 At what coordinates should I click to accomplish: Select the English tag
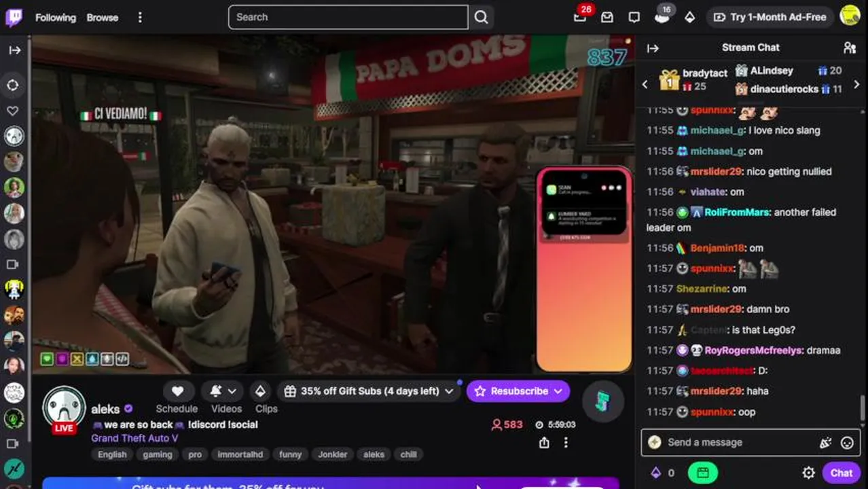tap(112, 454)
